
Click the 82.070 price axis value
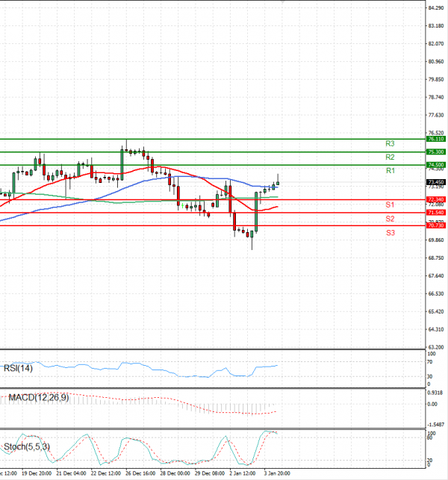[436, 44]
